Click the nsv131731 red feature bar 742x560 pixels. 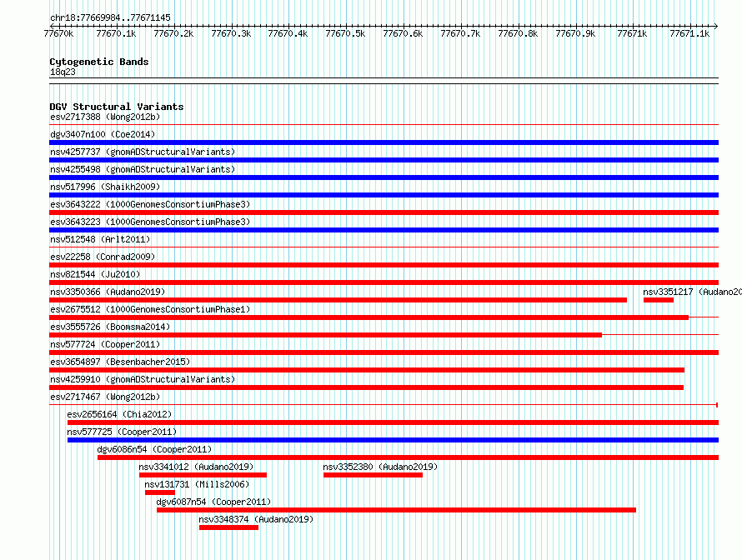coord(160,492)
